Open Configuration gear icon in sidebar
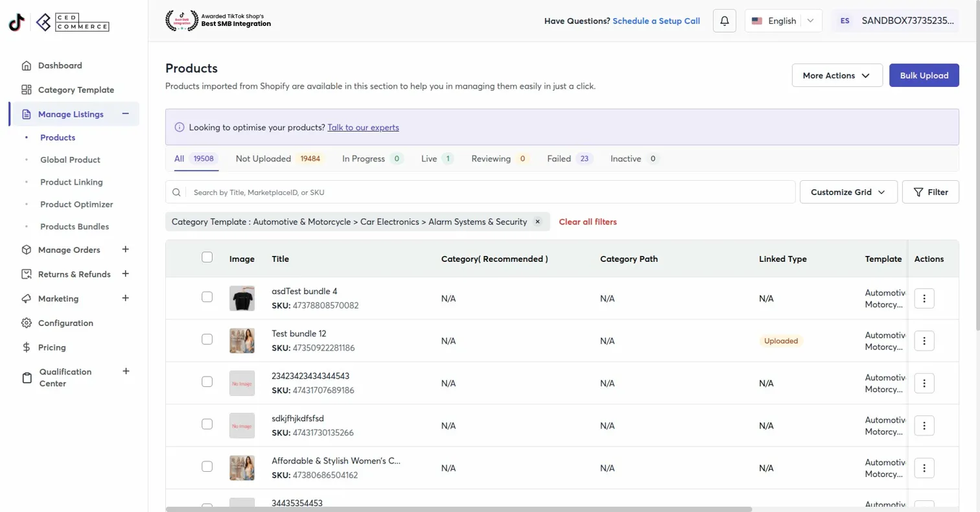980x512 pixels. 27,323
